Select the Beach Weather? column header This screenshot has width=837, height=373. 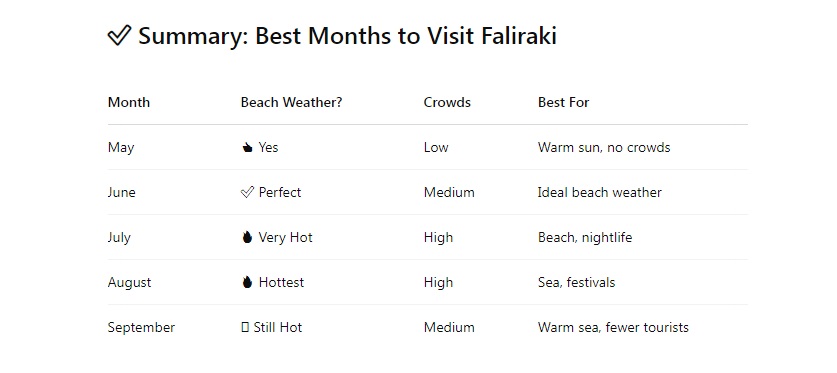click(x=291, y=102)
